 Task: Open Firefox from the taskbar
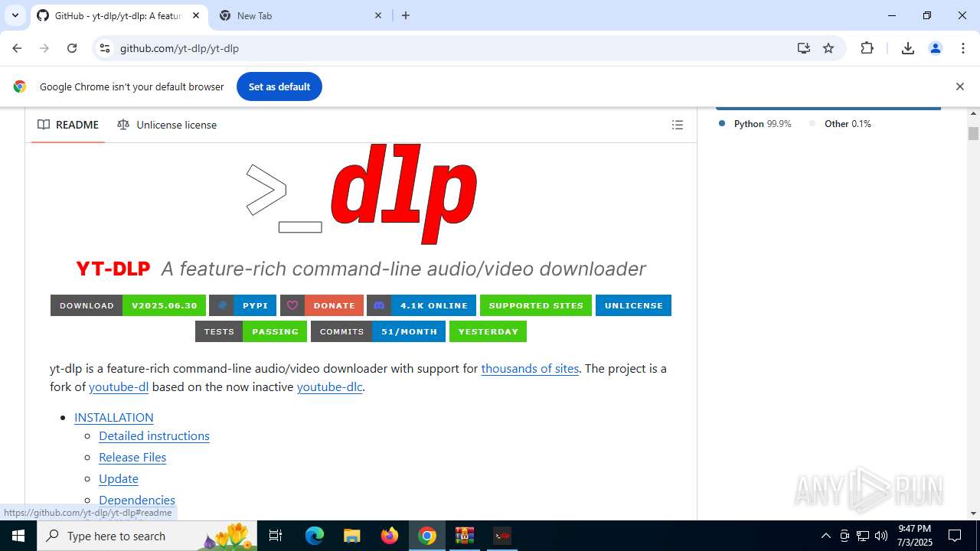390,536
